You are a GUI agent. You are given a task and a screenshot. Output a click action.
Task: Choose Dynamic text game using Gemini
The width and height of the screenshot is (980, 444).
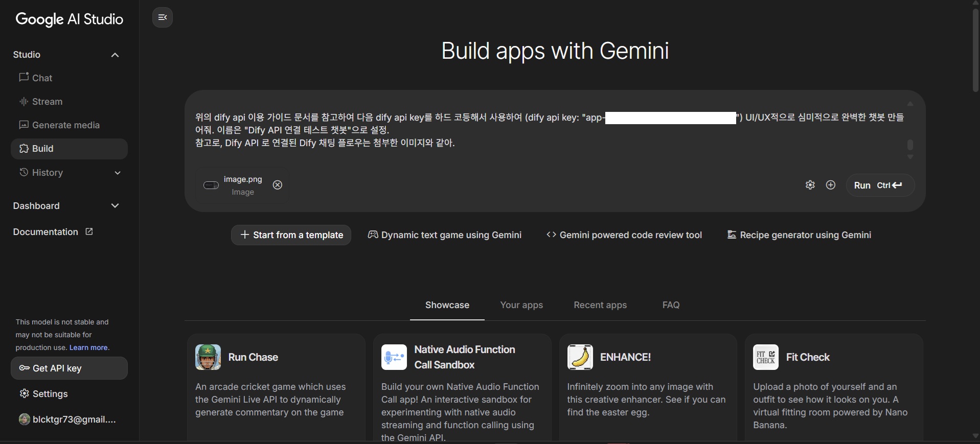(x=445, y=235)
